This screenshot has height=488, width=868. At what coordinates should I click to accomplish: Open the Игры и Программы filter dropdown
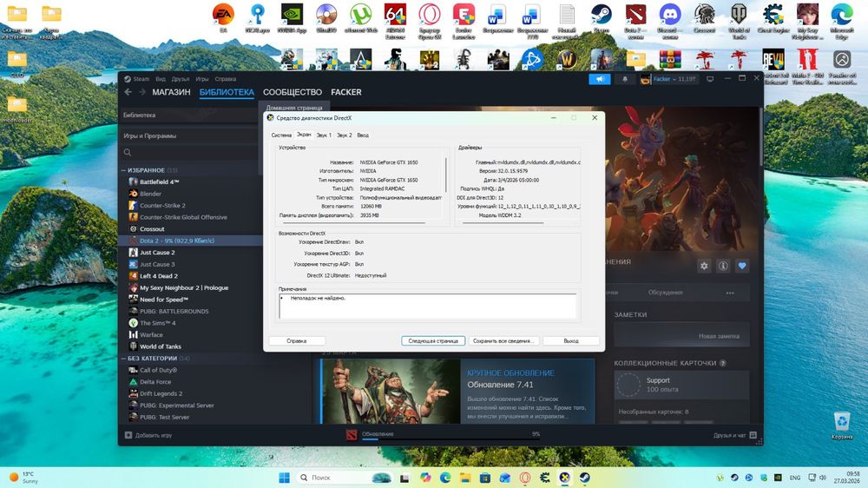tap(188, 135)
